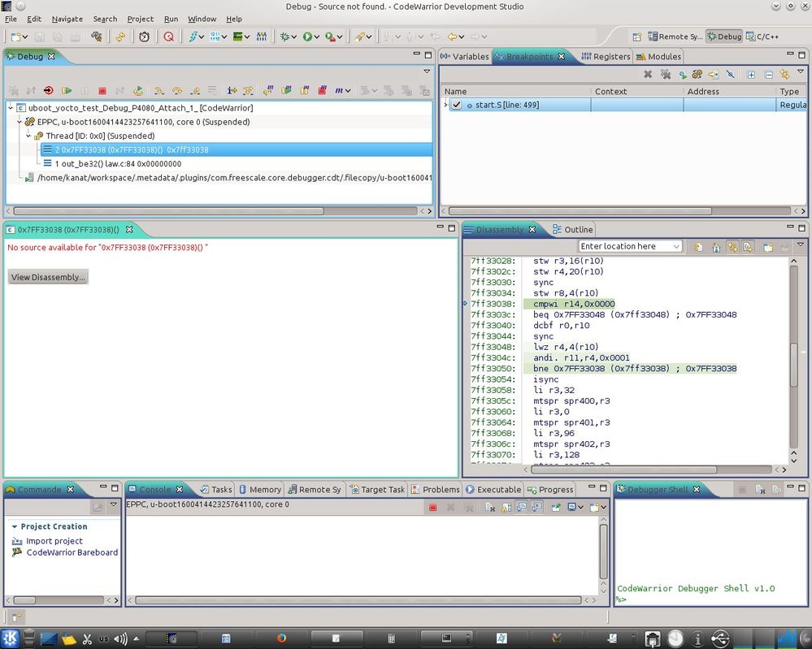This screenshot has height=649, width=812.
Task: Toggle Link with Active Debug Context in Disassembly
Action: click(732, 247)
